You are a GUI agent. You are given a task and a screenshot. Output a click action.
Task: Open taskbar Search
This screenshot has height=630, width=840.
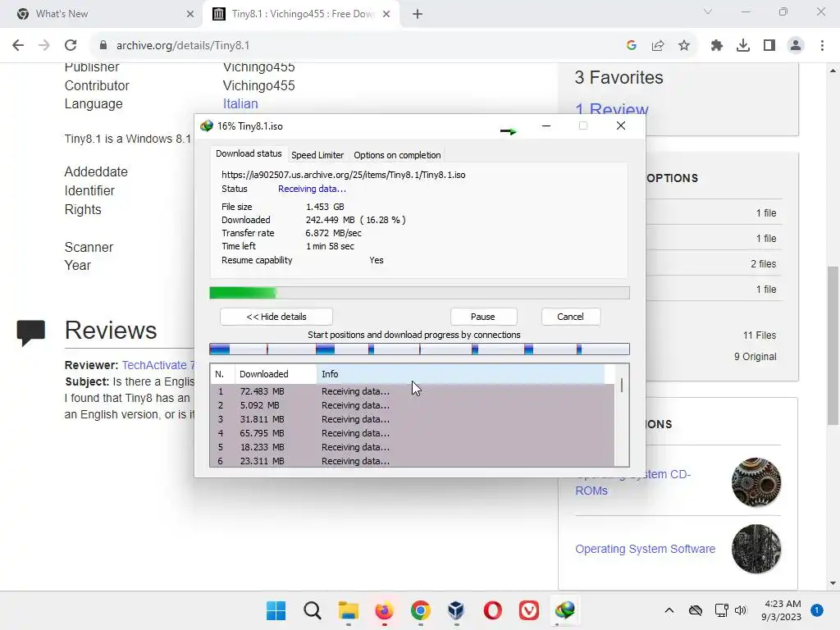pyautogui.click(x=313, y=610)
